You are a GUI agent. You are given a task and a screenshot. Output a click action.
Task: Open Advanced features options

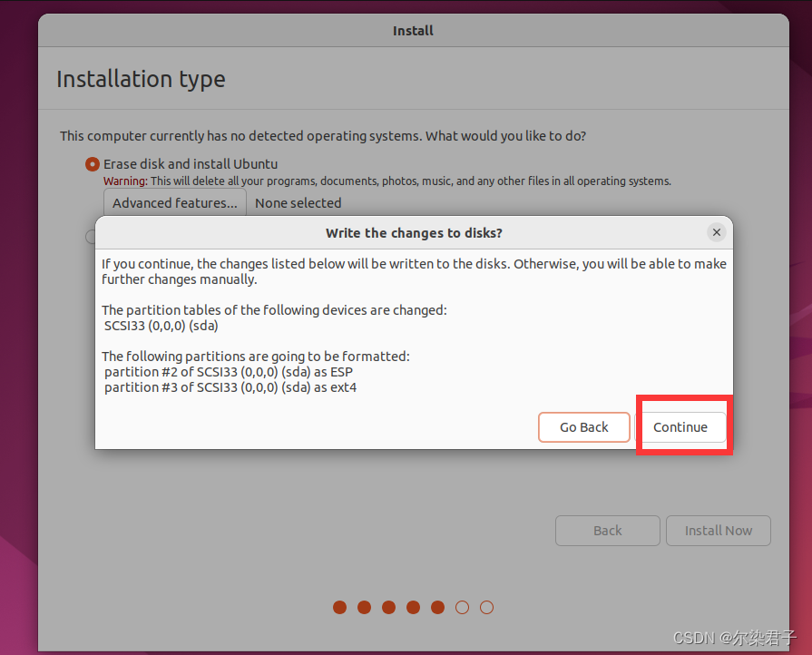(x=175, y=203)
